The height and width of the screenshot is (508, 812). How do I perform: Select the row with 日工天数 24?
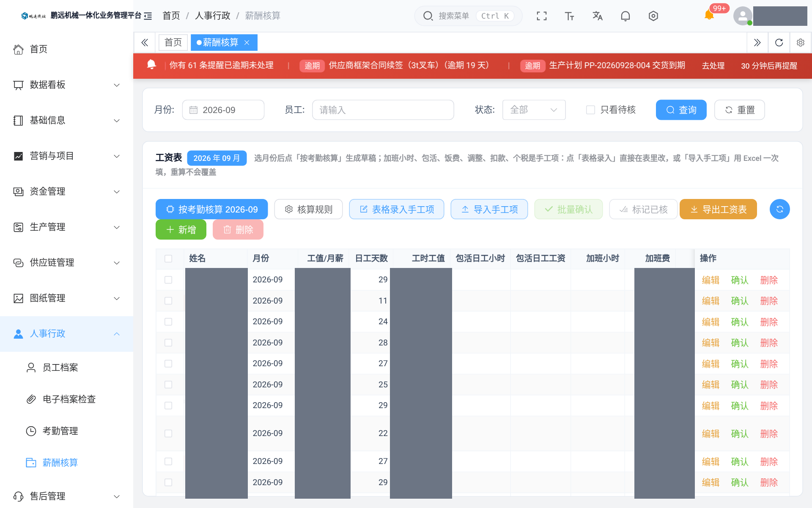168,322
